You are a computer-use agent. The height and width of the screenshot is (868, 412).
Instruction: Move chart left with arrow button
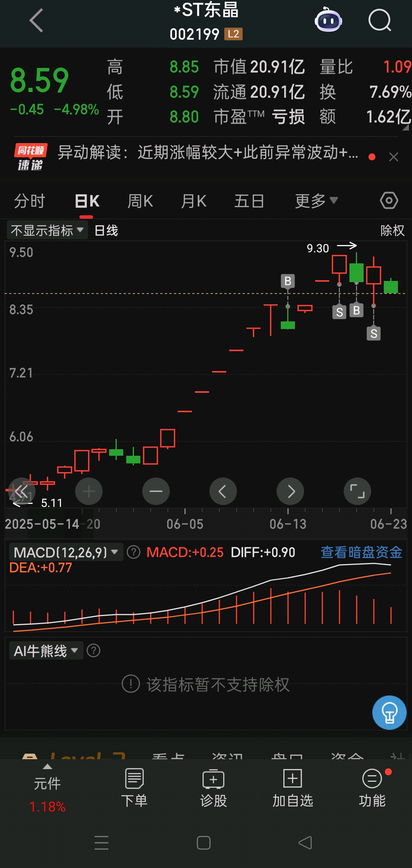[223, 491]
